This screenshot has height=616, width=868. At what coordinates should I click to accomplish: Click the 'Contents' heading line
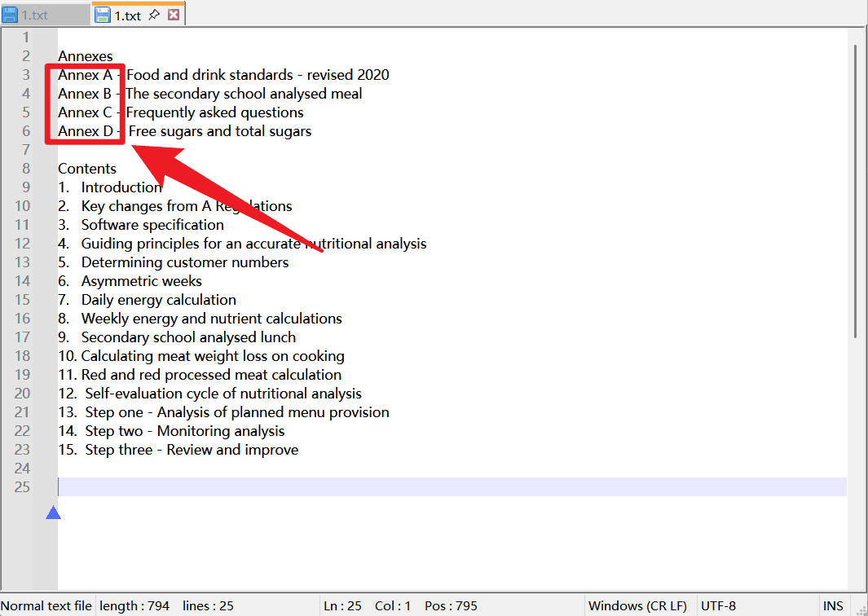(x=87, y=169)
